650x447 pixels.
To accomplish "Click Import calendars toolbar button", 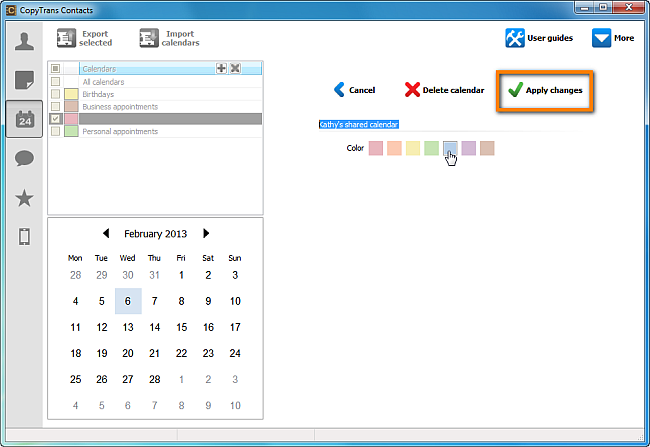I will click(170, 38).
